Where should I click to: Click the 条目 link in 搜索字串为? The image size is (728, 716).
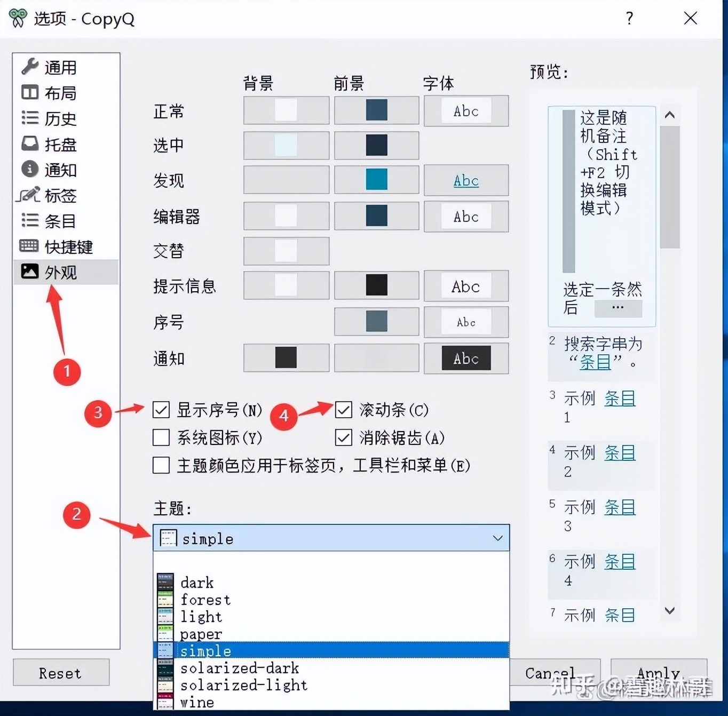pos(595,362)
